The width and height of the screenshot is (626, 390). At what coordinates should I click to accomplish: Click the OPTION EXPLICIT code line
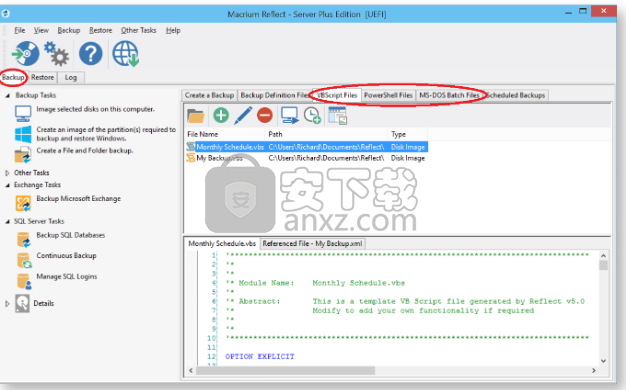pyautogui.click(x=260, y=356)
